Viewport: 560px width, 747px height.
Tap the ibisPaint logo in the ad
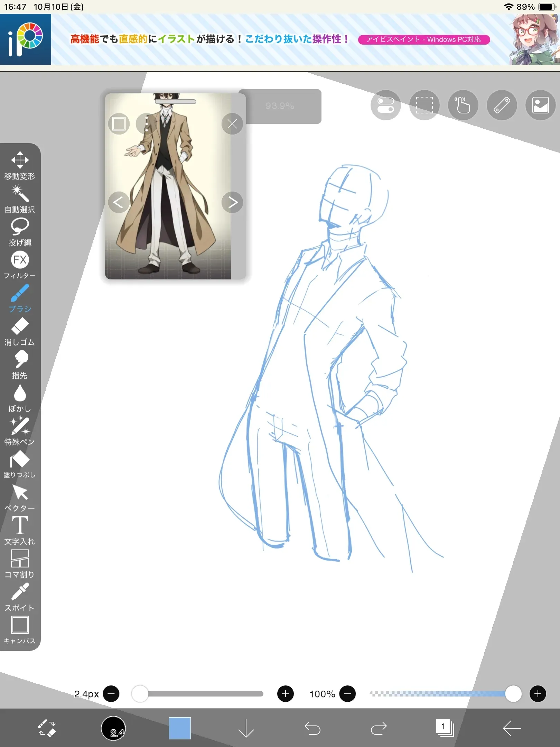pyautogui.click(x=26, y=39)
